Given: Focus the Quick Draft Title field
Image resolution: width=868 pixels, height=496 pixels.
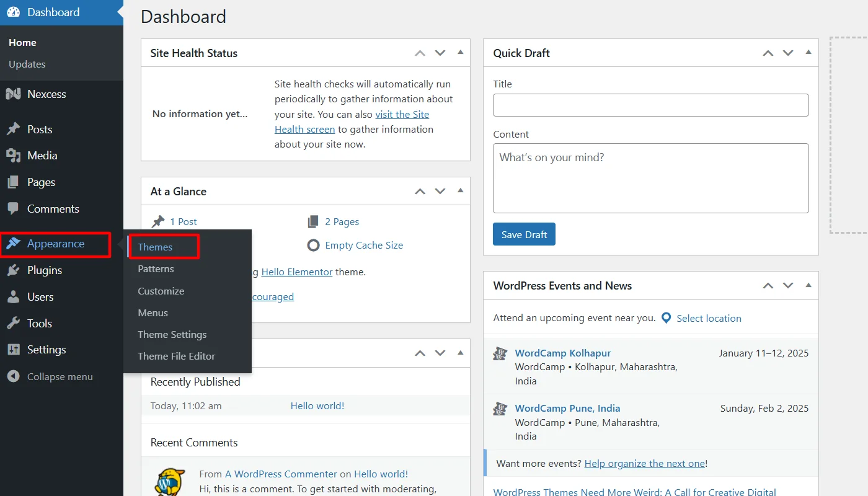Looking at the screenshot, I should pyautogui.click(x=651, y=105).
